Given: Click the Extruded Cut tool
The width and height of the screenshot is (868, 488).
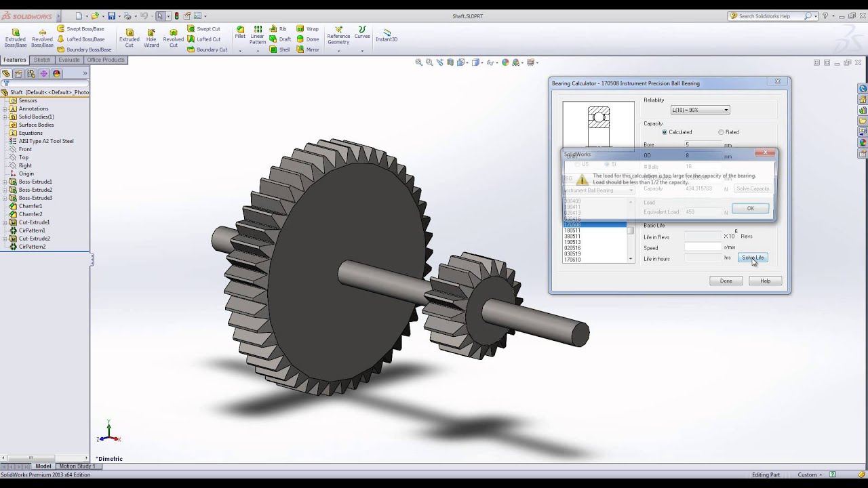Looking at the screenshot, I should (129, 37).
